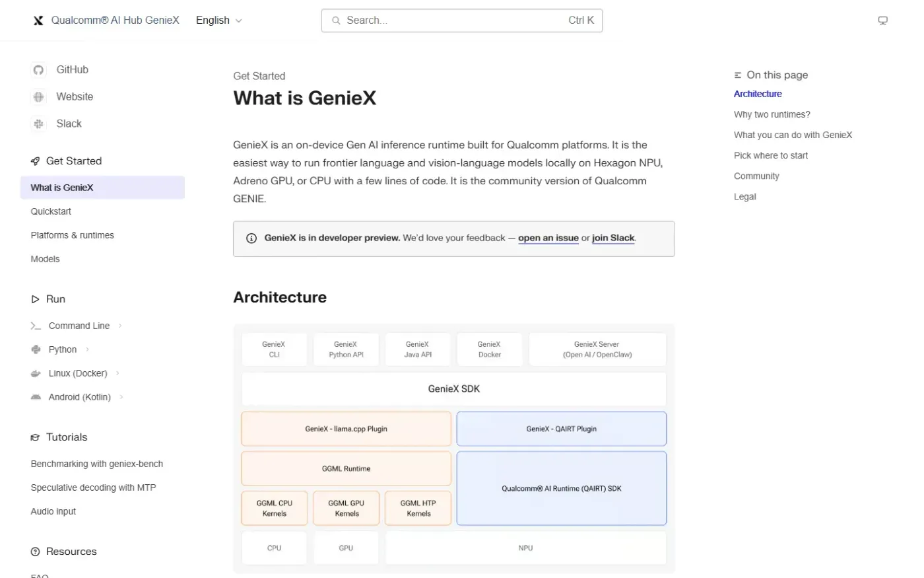This screenshot has height=578, width=924.
Task: Click the Website globe icon
Action: 39,97
